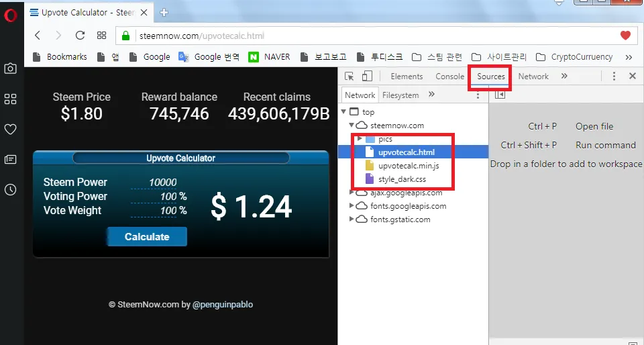The width and height of the screenshot is (644, 345).
Task: Open the Google bookmark
Action: 150,56
